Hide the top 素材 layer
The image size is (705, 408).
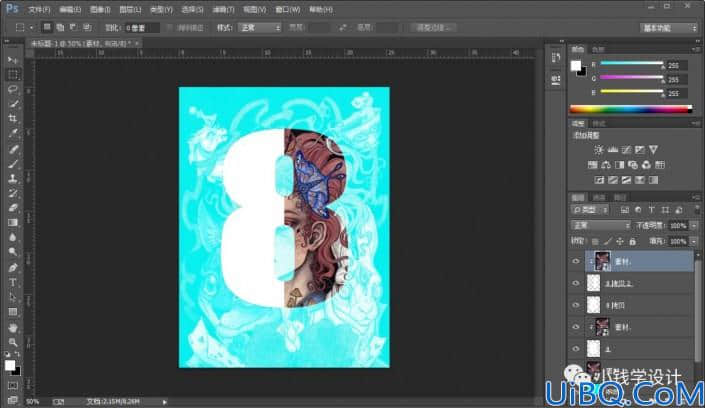click(x=576, y=261)
